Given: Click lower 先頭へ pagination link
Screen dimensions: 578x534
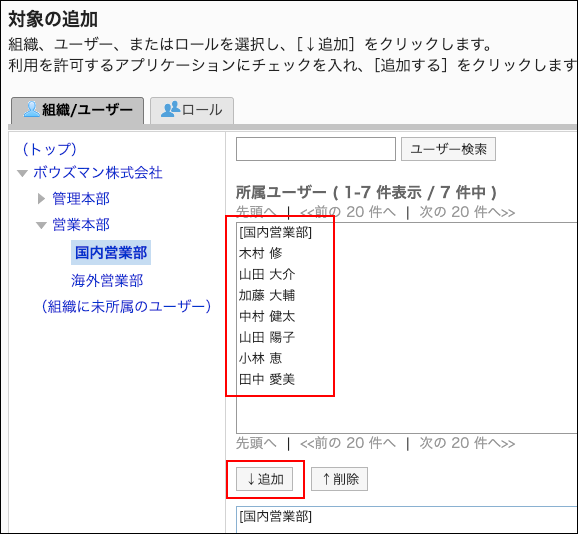Looking at the screenshot, I should click(x=256, y=443).
